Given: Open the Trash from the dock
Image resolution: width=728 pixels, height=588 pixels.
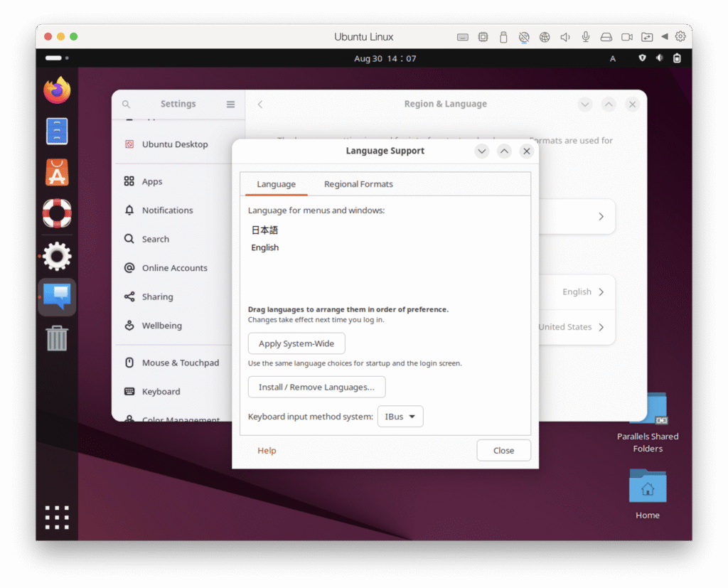Looking at the screenshot, I should (x=57, y=338).
